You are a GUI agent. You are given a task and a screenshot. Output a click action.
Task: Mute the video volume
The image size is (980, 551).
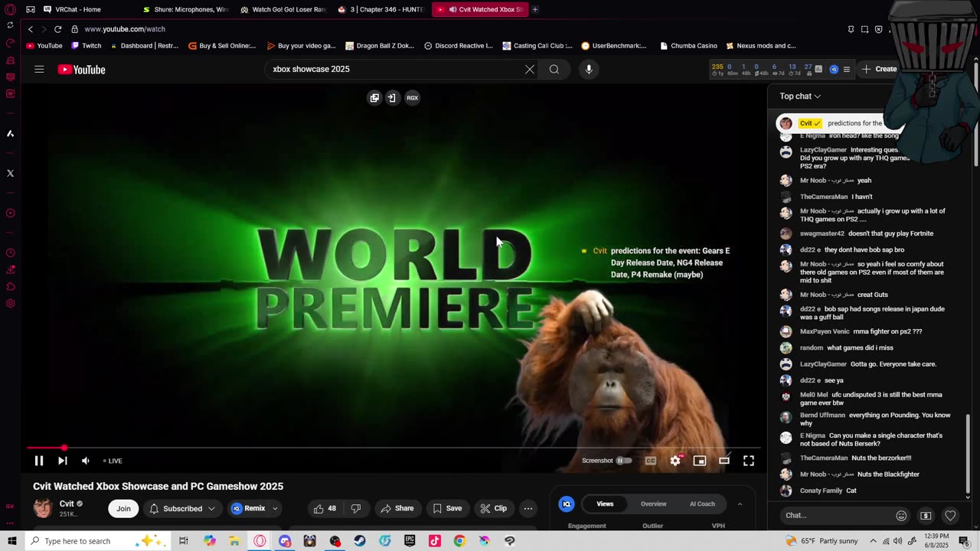pos(86,461)
